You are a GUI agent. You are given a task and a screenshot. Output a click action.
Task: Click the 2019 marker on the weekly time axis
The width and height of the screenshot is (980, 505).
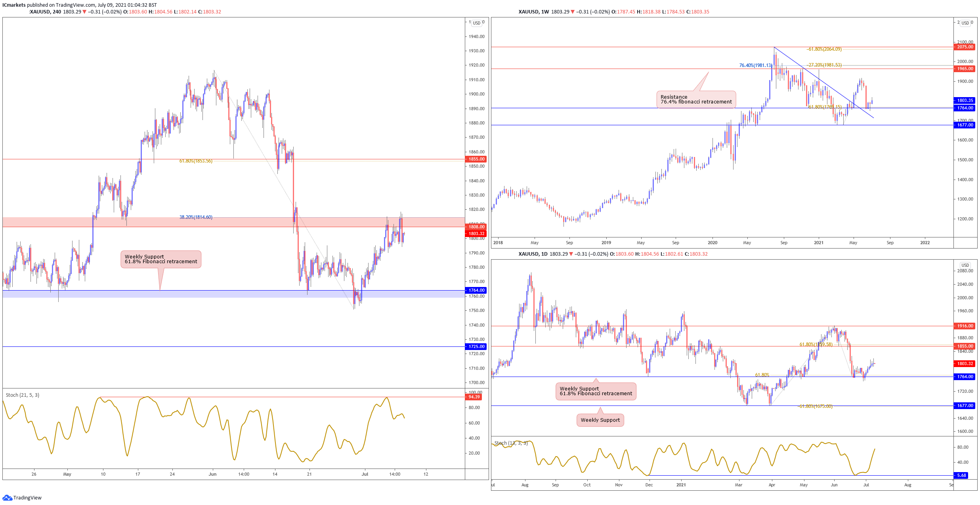(606, 243)
